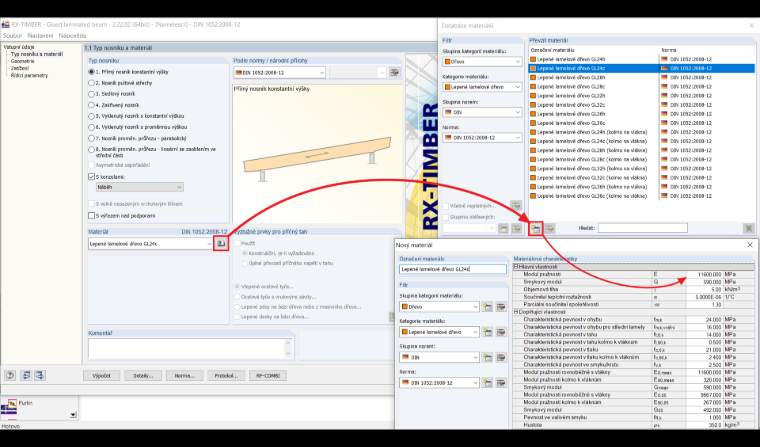The height and width of the screenshot is (447, 760).
Task: Open Skupina norem dropdown in Databáze materiálů
Action: pyautogui.click(x=482, y=112)
